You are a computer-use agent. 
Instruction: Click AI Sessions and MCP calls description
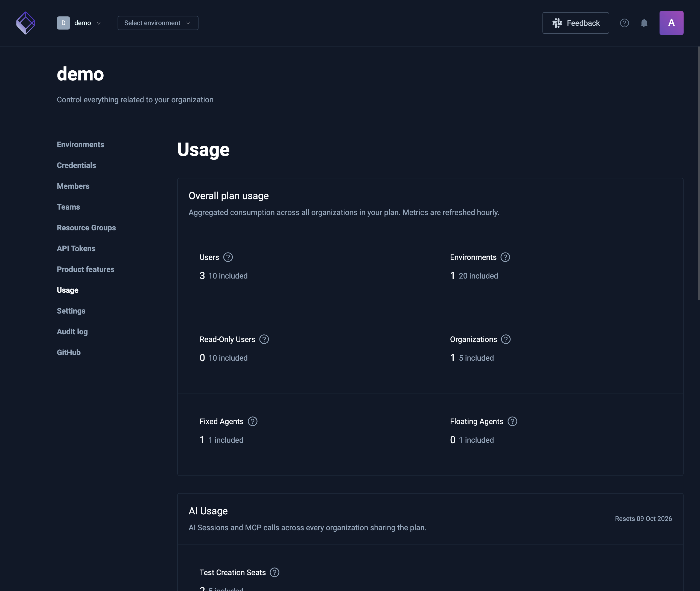click(x=307, y=528)
